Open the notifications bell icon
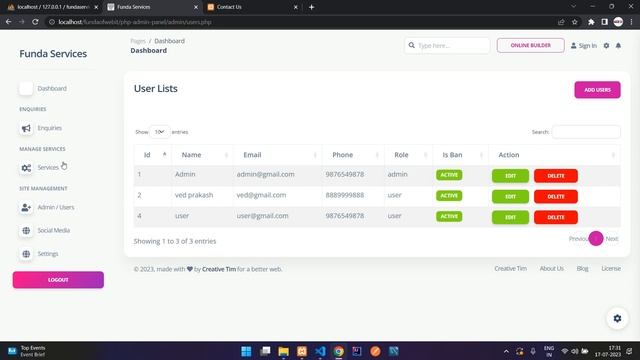 [x=618, y=46]
